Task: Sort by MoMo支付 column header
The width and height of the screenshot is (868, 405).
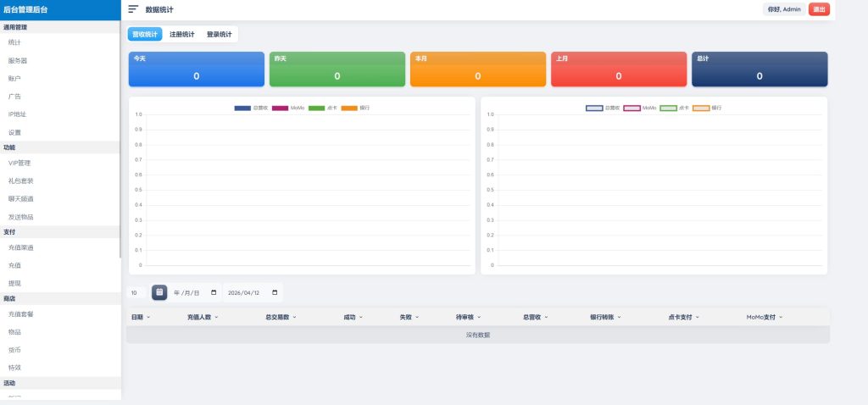Action: tap(764, 317)
